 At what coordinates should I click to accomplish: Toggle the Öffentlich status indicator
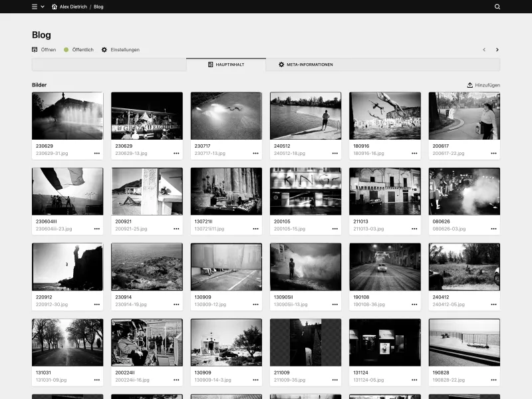[65, 49]
